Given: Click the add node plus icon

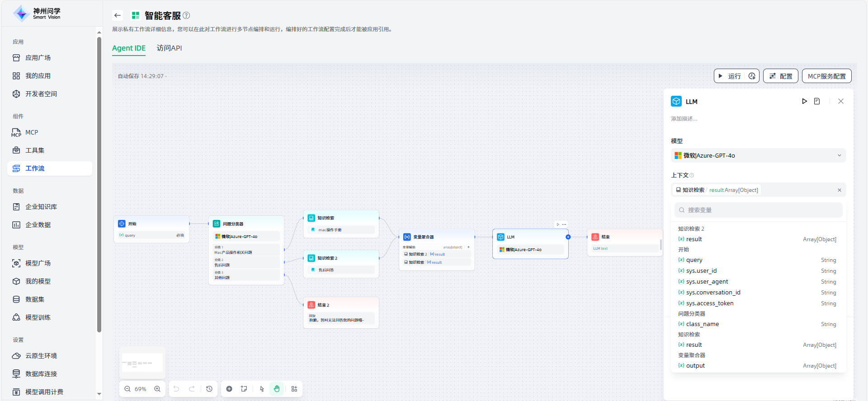Looking at the screenshot, I should pyautogui.click(x=229, y=389).
